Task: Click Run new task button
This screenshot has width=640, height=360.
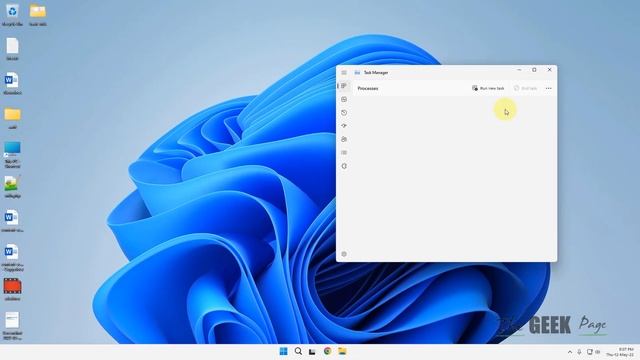Action: pos(488,88)
